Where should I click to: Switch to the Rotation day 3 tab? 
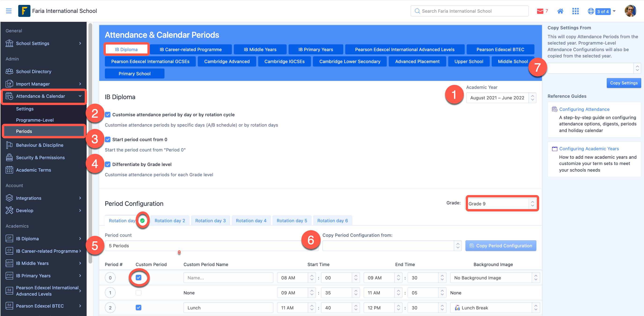(x=210, y=221)
